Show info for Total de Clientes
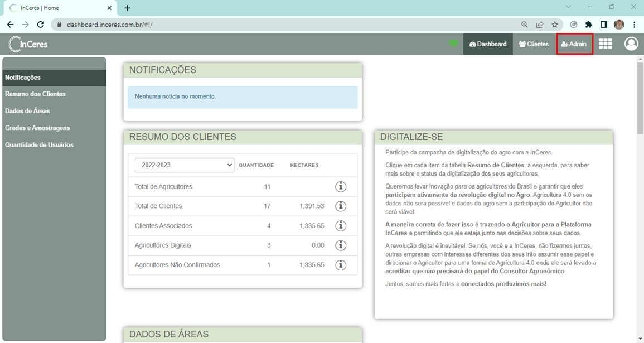 [341, 206]
